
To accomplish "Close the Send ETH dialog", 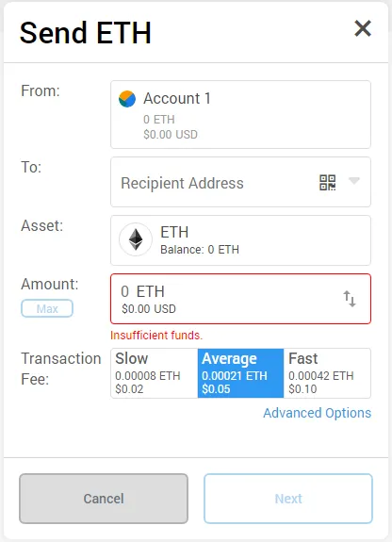I will (363, 28).
